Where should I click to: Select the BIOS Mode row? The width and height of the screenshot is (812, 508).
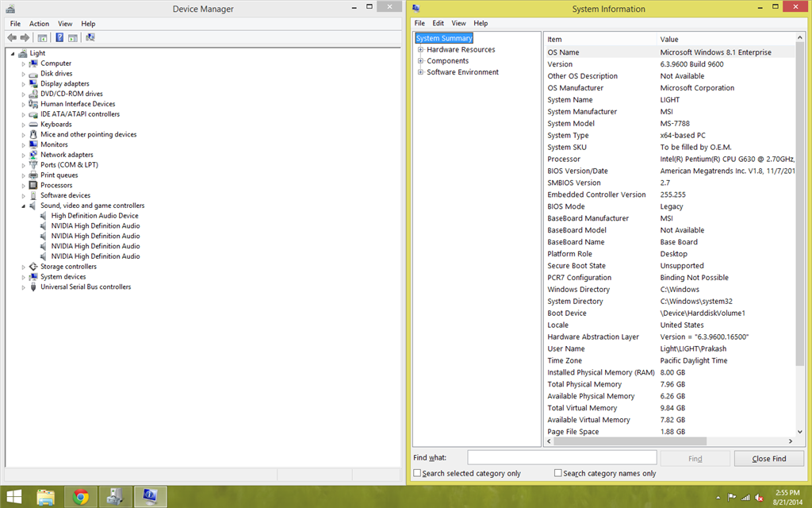671,206
